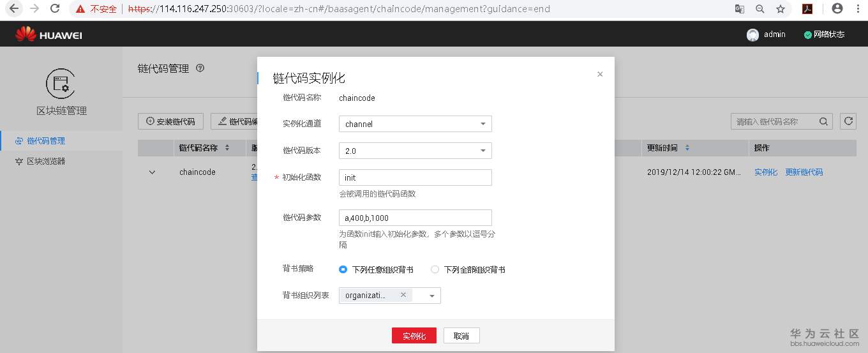
Task: Click the admin username in header
Action: pyautogui.click(x=775, y=34)
